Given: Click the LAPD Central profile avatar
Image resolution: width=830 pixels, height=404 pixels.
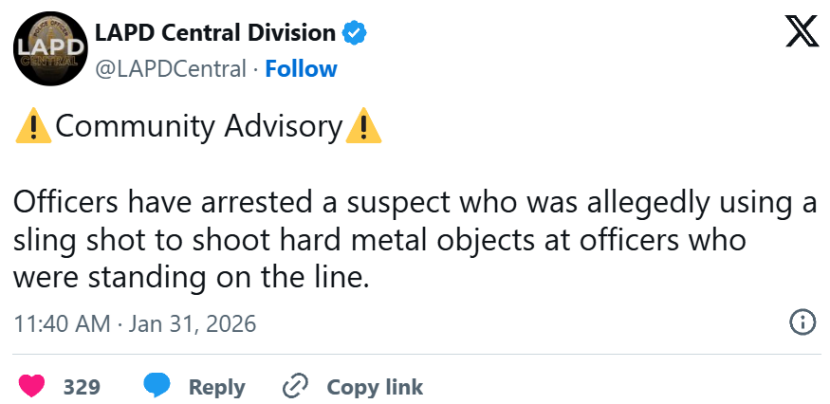Looking at the screenshot, I should click(46, 50).
